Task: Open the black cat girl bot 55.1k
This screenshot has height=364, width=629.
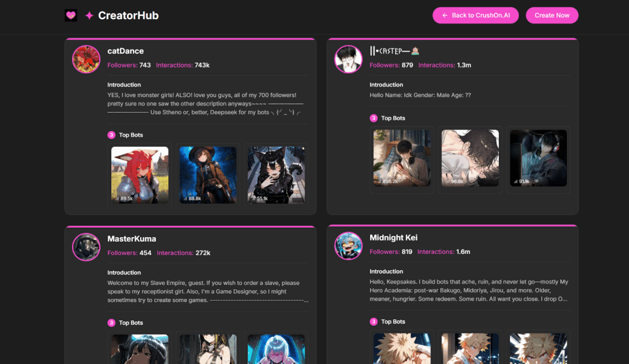Action: click(x=276, y=175)
